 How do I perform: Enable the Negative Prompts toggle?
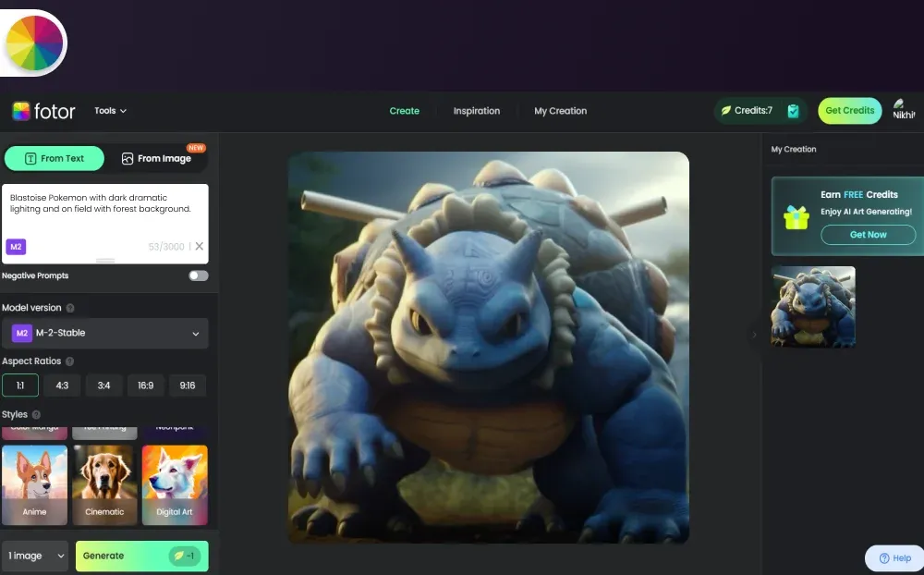[198, 275]
